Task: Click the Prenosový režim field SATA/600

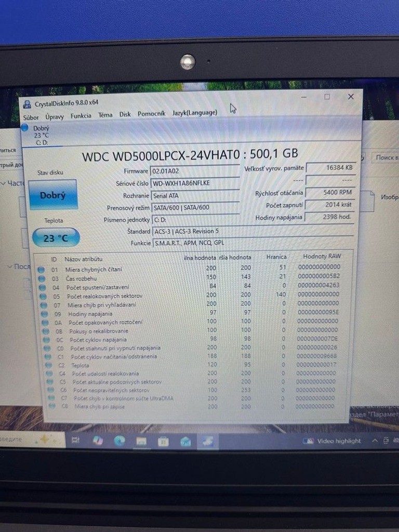Action: pos(195,207)
